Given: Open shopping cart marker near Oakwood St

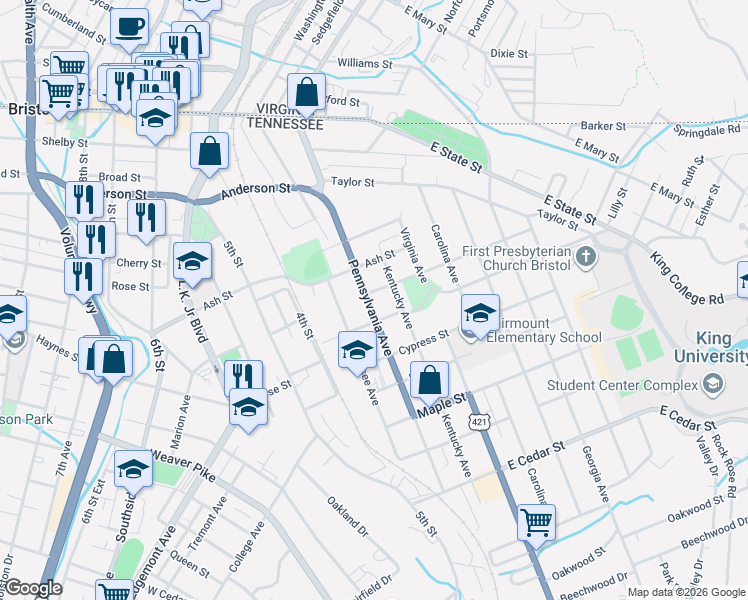Looking at the screenshot, I should [537, 525].
